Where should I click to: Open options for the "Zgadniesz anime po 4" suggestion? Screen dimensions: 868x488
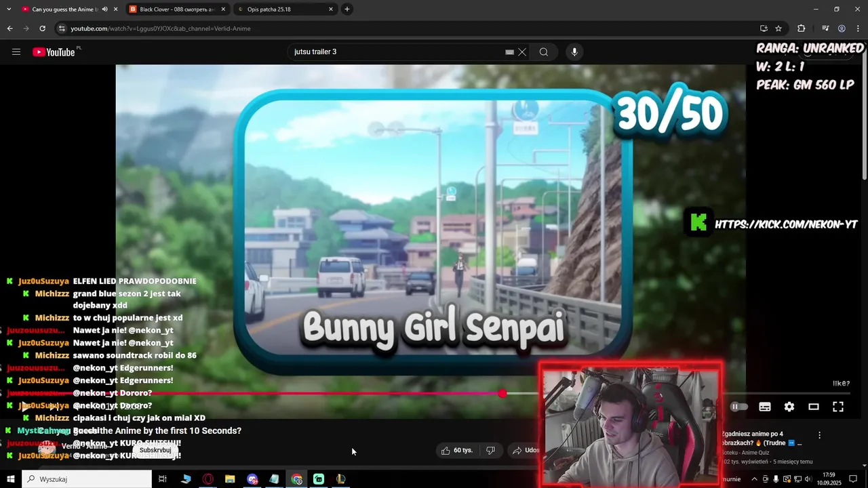coord(819,435)
